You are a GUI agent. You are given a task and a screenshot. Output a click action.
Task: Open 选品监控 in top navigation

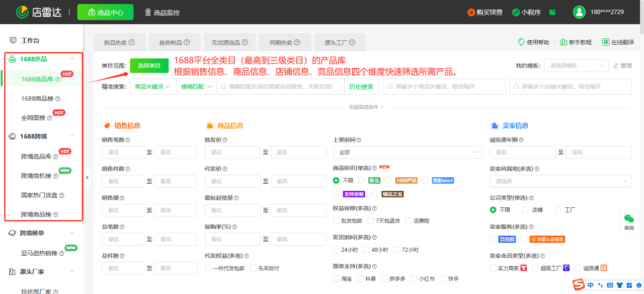(162, 12)
